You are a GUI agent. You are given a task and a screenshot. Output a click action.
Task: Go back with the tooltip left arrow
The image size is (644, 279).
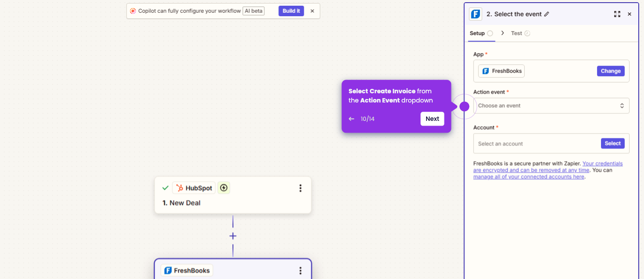[x=351, y=119]
